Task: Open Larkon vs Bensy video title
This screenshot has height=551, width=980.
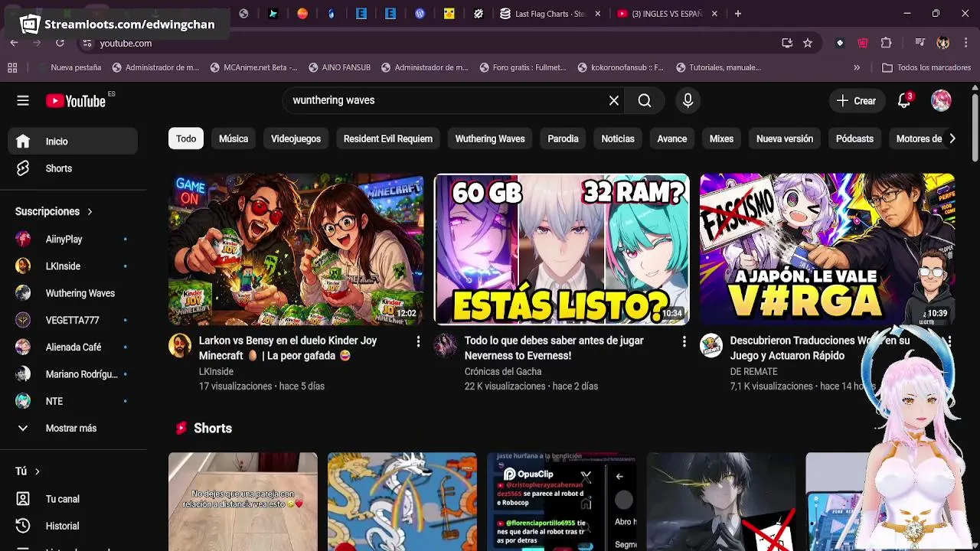Action: (288, 348)
